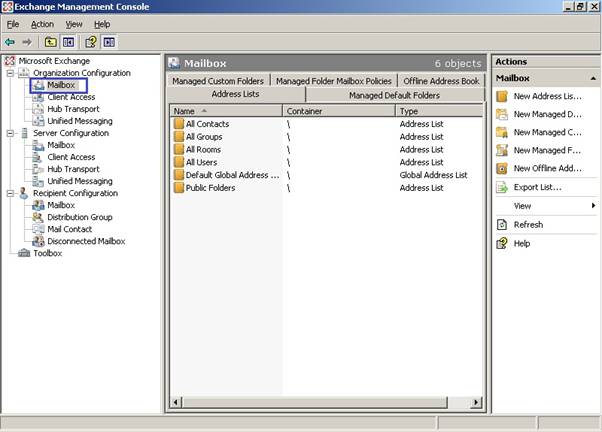The width and height of the screenshot is (602, 432).
Task: Sort list by the Container column header
Action: coord(339,111)
